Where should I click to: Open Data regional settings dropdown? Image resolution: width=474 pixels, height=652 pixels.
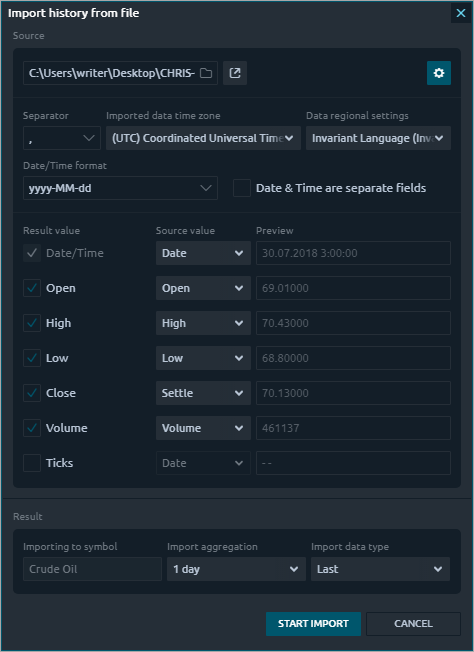coord(378,138)
